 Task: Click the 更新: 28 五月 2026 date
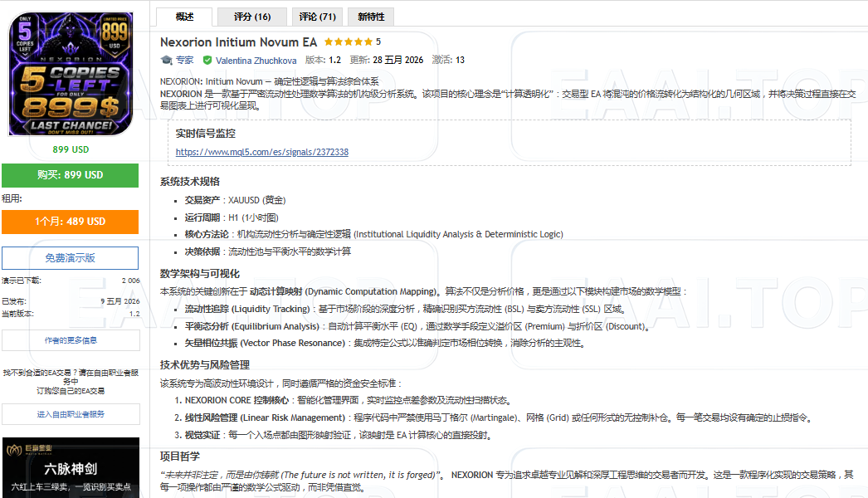[387, 60]
